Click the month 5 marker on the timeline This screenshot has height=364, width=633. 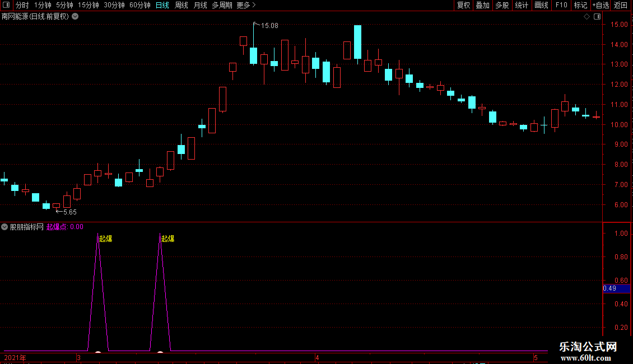click(536, 357)
